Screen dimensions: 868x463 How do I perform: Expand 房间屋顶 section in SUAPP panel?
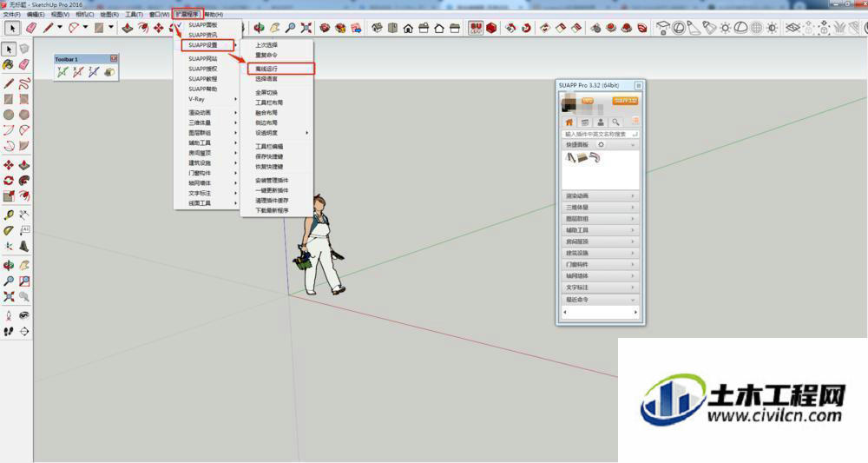[x=600, y=241]
